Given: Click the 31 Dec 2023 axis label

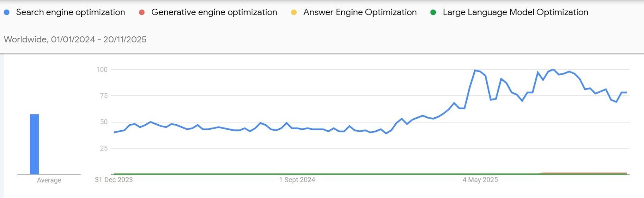Looking at the screenshot, I should tap(114, 180).
